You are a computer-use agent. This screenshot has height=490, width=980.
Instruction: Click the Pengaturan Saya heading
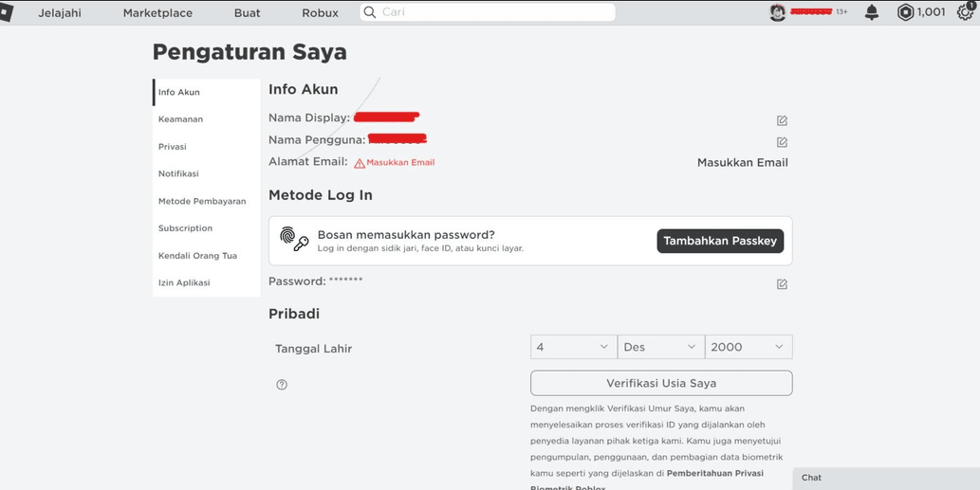(250, 52)
